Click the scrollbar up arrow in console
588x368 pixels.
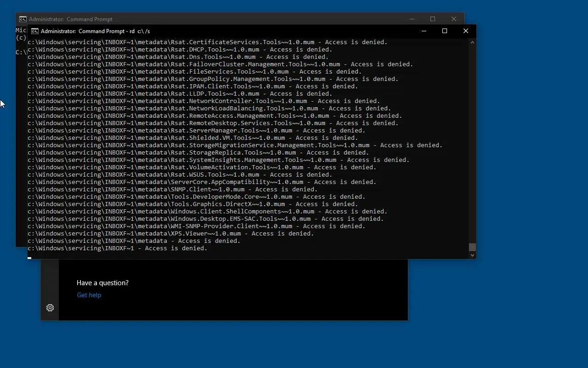472,42
